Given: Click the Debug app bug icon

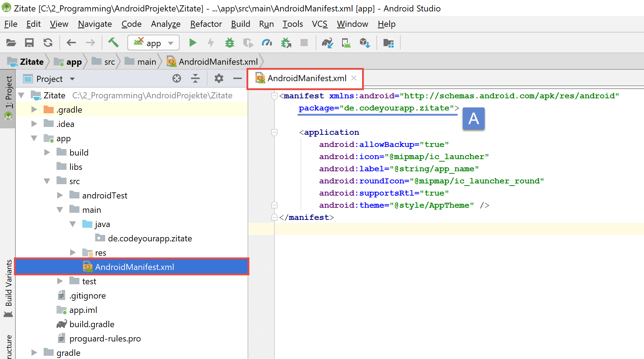Looking at the screenshot, I should [230, 43].
